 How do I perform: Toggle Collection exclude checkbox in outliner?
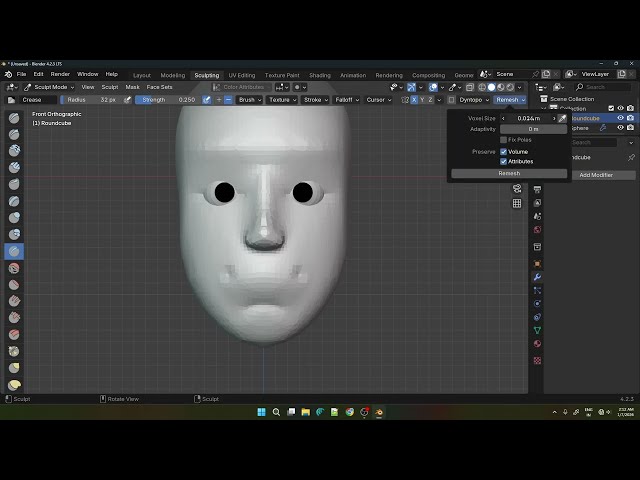(611, 108)
